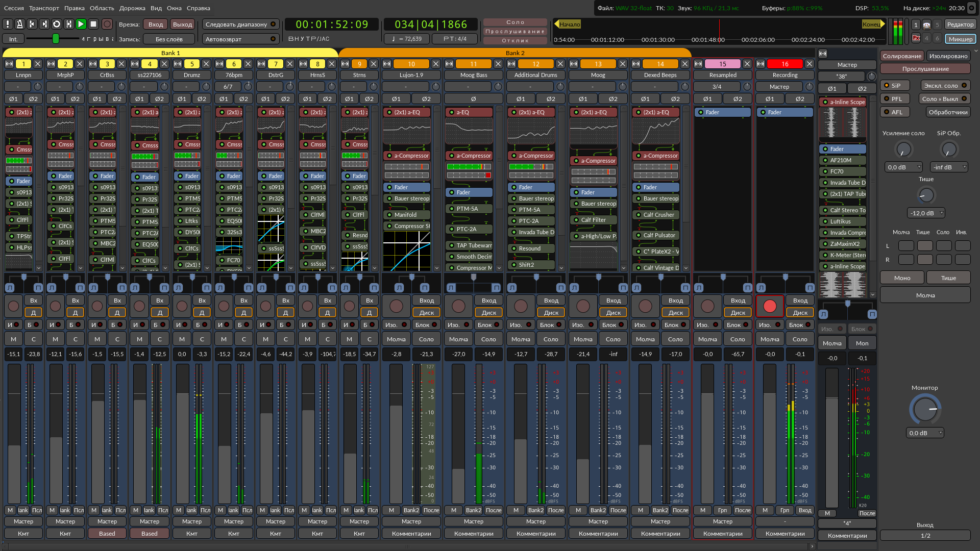Open the Дорожка menu
Screen dimensions: 980x551
[x=132, y=8]
